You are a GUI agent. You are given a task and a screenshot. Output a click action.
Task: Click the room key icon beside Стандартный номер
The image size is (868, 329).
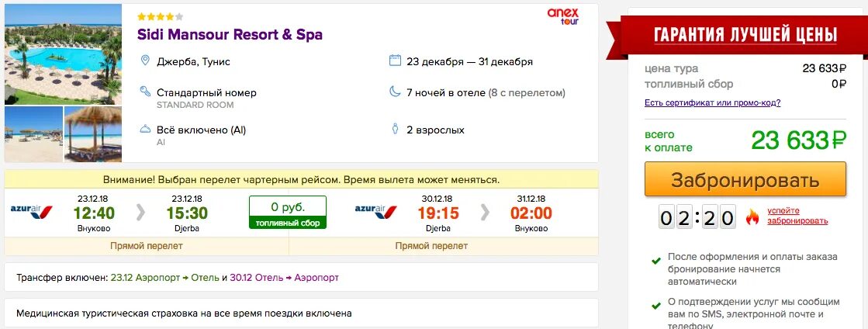coord(145,92)
